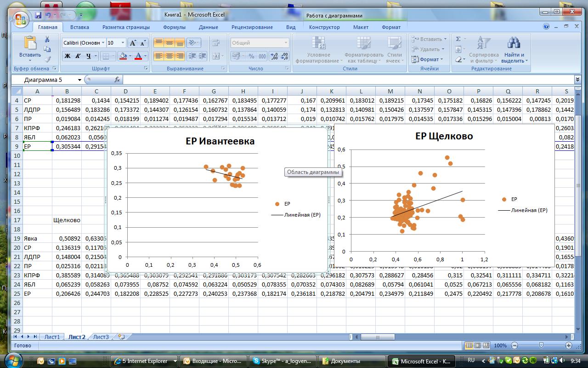The image size is (588, 368).
Task: Click the zoom out minus icon
Action: (x=514, y=345)
